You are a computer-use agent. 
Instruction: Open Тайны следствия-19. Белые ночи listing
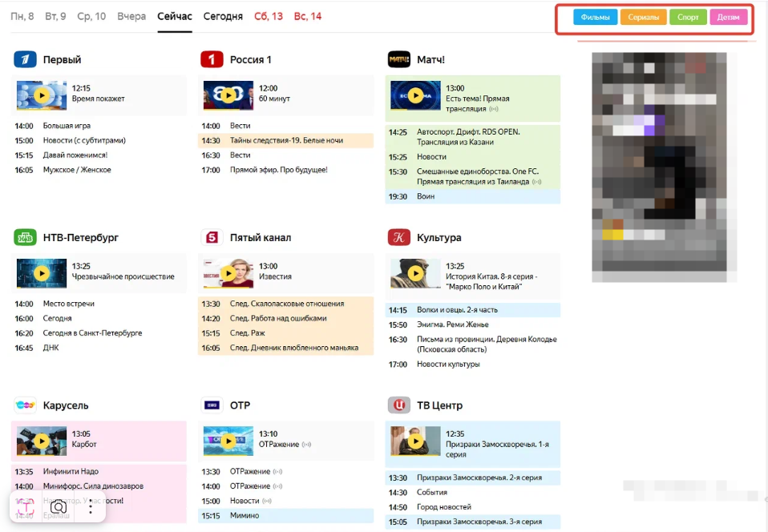click(286, 140)
